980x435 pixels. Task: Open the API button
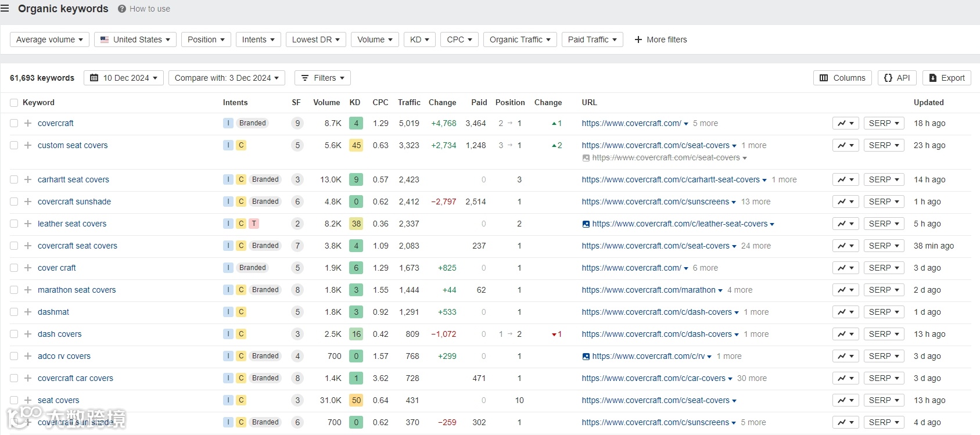[897, 78]
